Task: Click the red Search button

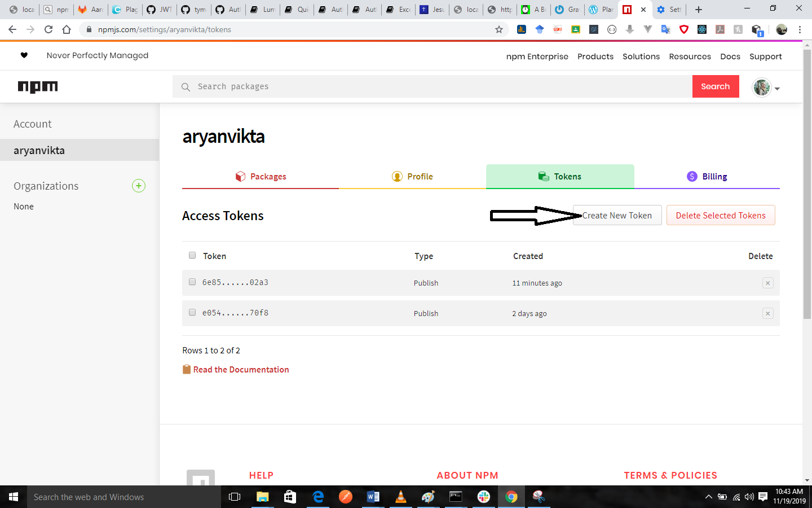Action: 716,86
